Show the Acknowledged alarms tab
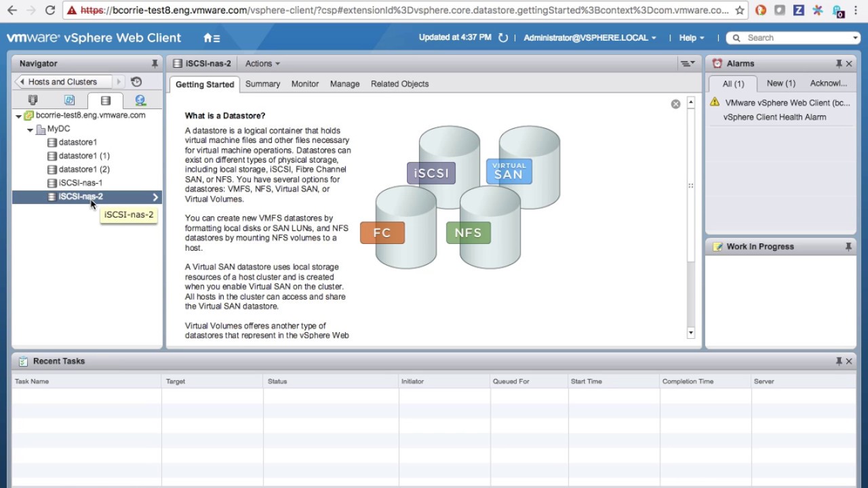Image resolution: width=868 pixels, height=488 pixels. [829, 83]
